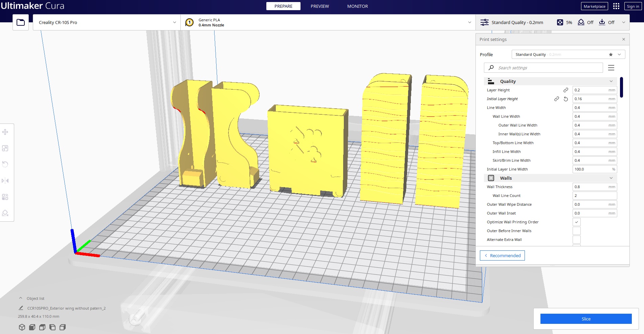Image resolution: width=644 pixels, height=334 pixels.
Task: Open the application switcher grid icon
Action: point(616,6)
